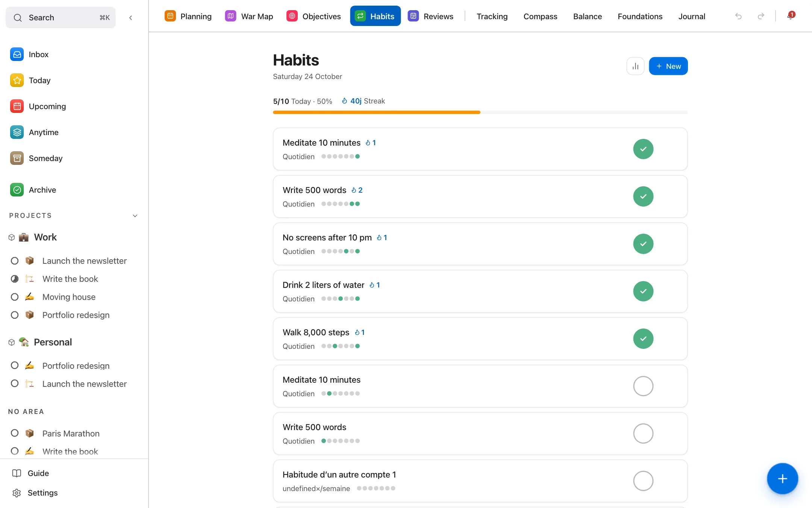The image size is (812, 508).
Task: Click the Search field
Action: click(61, 18)
